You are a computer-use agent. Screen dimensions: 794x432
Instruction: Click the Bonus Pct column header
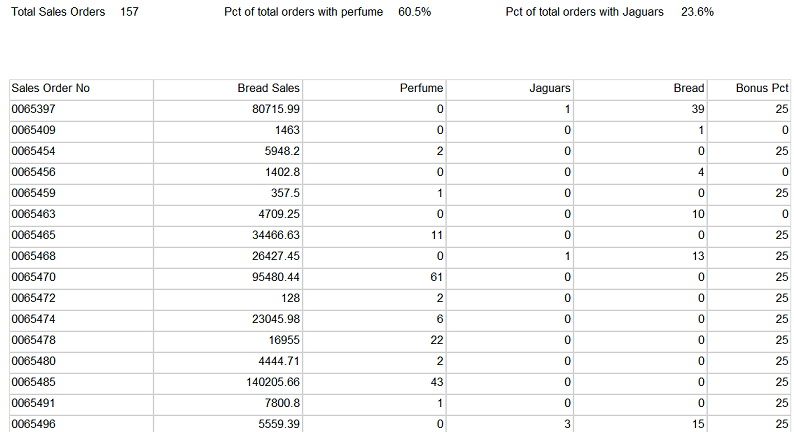coord(762,88)
